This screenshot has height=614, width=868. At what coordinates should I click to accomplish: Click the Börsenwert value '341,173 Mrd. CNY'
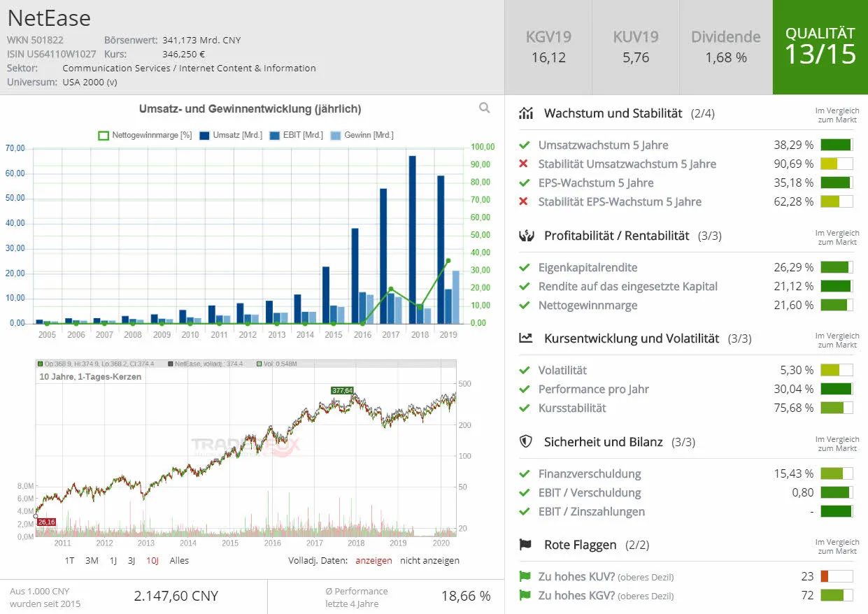click(x=201, y=41)
